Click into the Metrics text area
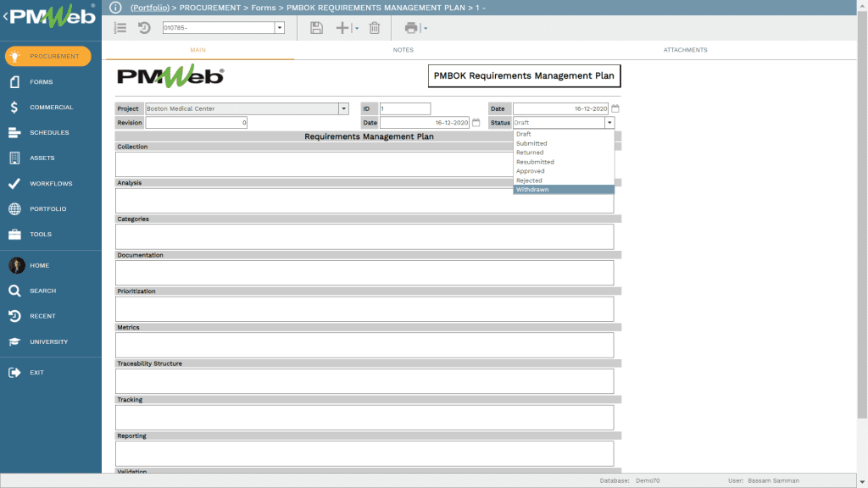The width and height of the screenshot is (868, 488). pyautogui.click(x=364, y=345)
